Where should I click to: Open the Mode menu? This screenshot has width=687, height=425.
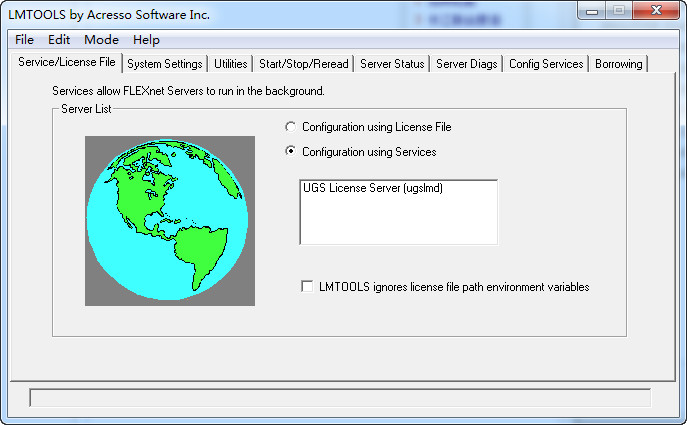tap(101, 40)
